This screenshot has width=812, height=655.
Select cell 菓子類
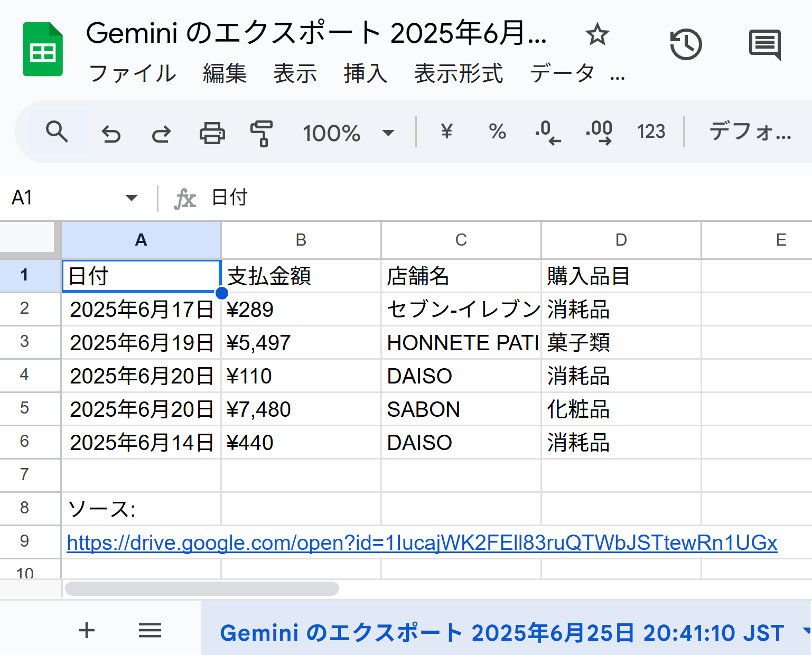[621, 342]
